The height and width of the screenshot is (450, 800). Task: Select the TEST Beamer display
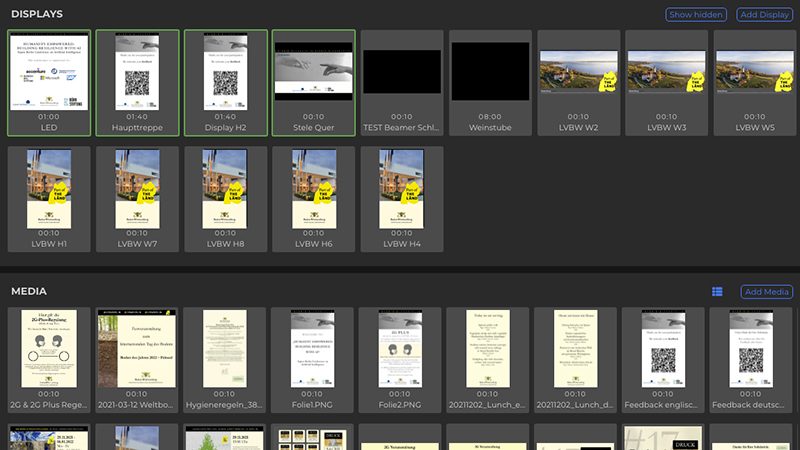[x=401, y=80]
